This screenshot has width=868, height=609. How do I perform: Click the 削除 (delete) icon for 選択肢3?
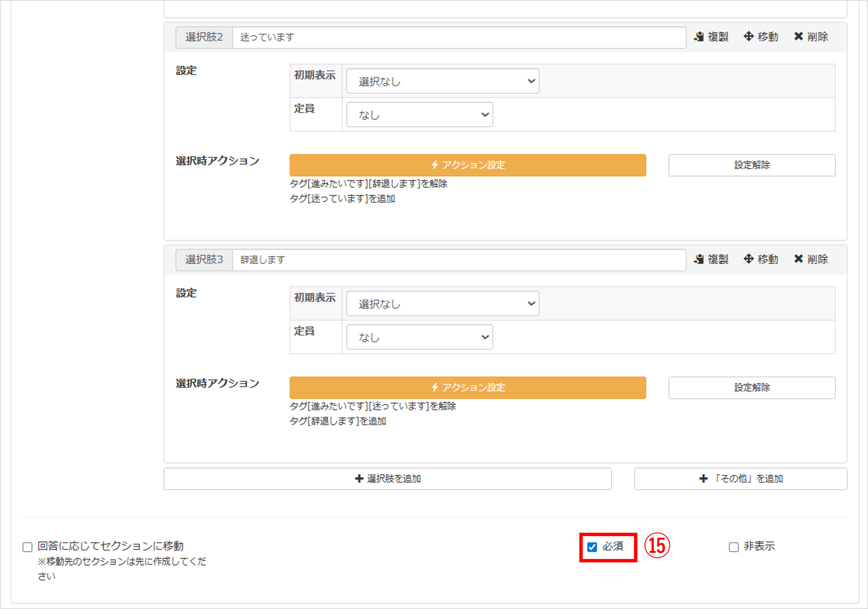[x=799, y=259]
